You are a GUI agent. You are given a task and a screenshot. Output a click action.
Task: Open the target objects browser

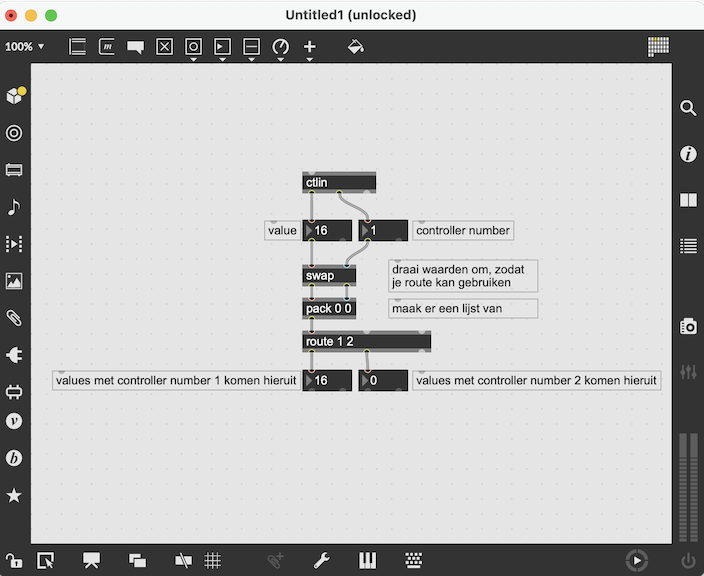click(14, 133)
